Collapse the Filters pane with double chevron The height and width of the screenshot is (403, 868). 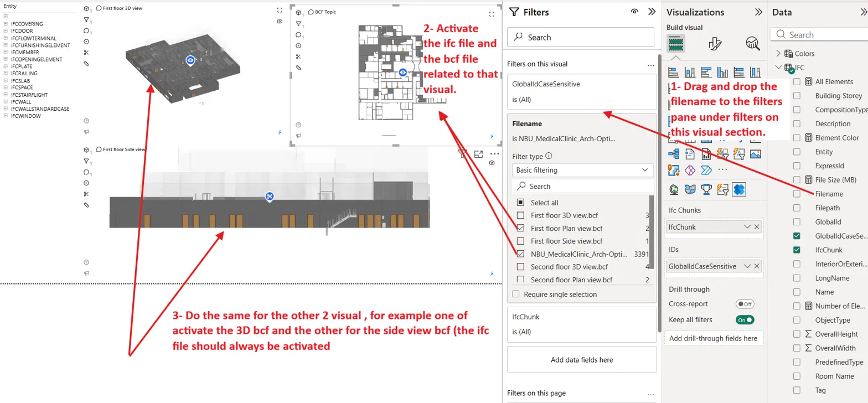coord(652,12)
